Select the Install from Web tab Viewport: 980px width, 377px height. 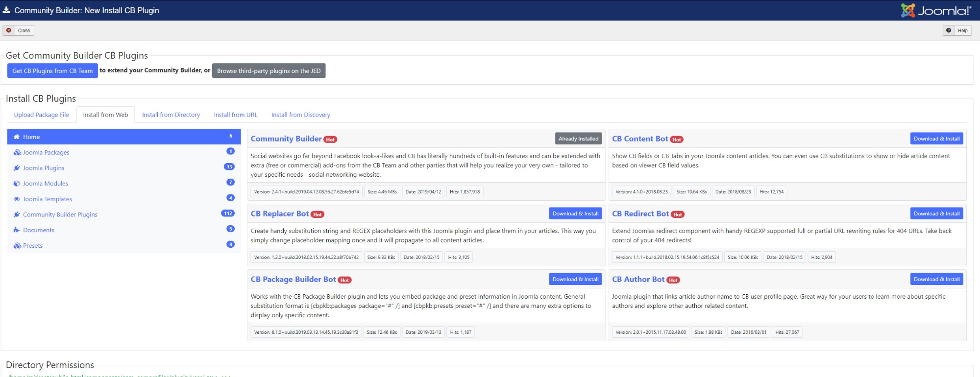(105, 115)
